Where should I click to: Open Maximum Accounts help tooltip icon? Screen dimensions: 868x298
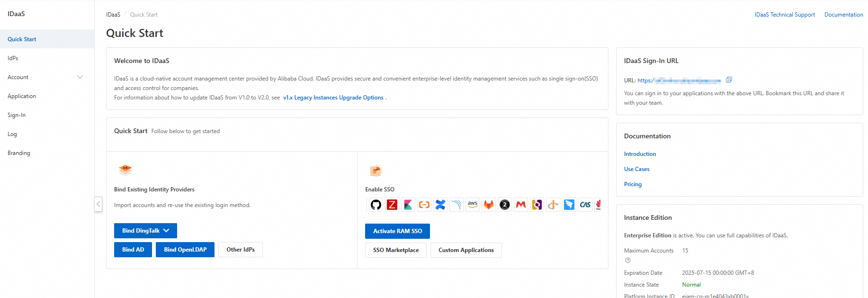pos(628,261)
